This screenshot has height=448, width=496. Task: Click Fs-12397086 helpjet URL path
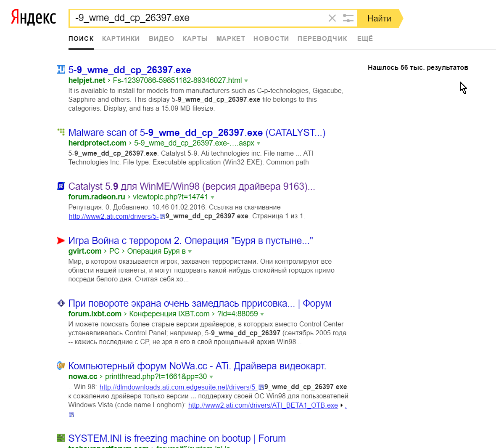click(x=177, y=80)
